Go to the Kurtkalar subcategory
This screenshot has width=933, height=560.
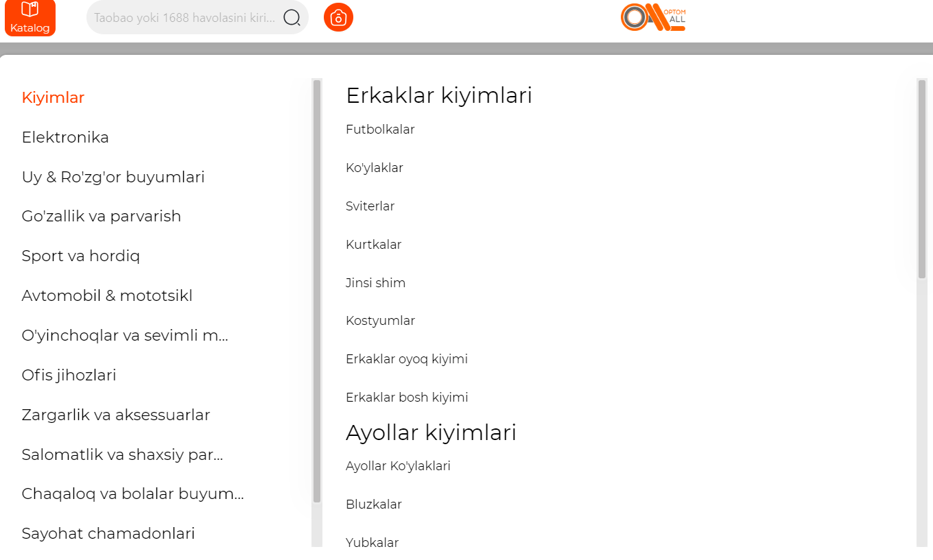pos(373,245)
